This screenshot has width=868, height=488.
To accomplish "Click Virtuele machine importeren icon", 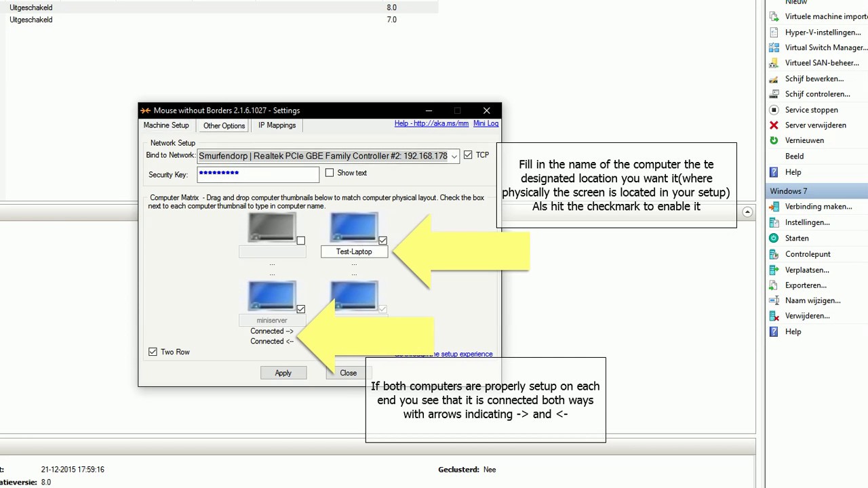I will pos(774,16).
